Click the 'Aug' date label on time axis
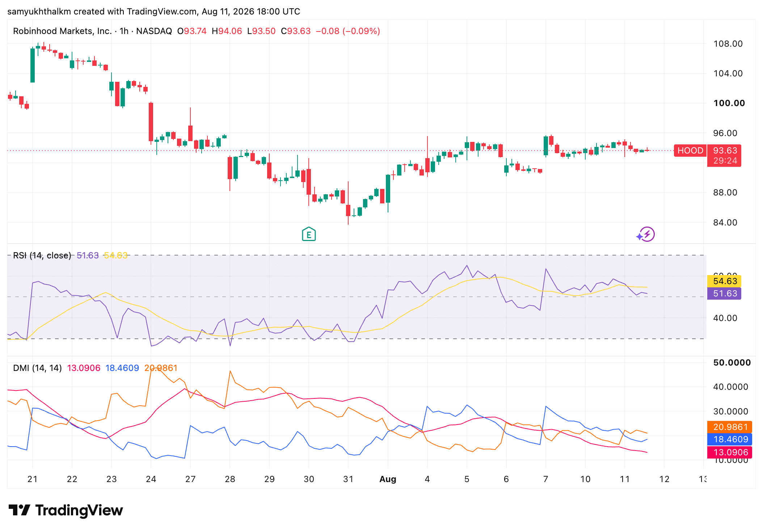 (388, 479)
